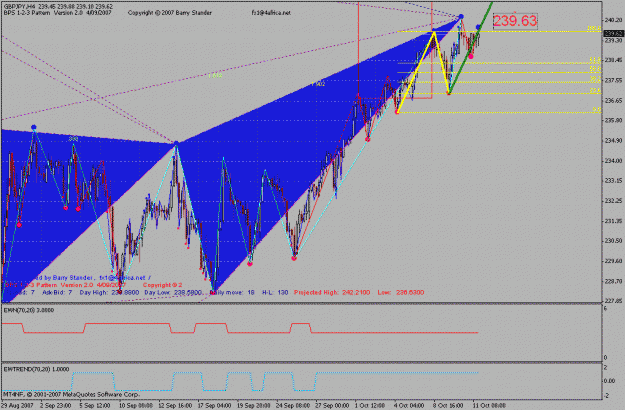Viewport: 625px width, 410px height.
Task: Click the 231.35 price axis label
Action: [x=613, y=221]
